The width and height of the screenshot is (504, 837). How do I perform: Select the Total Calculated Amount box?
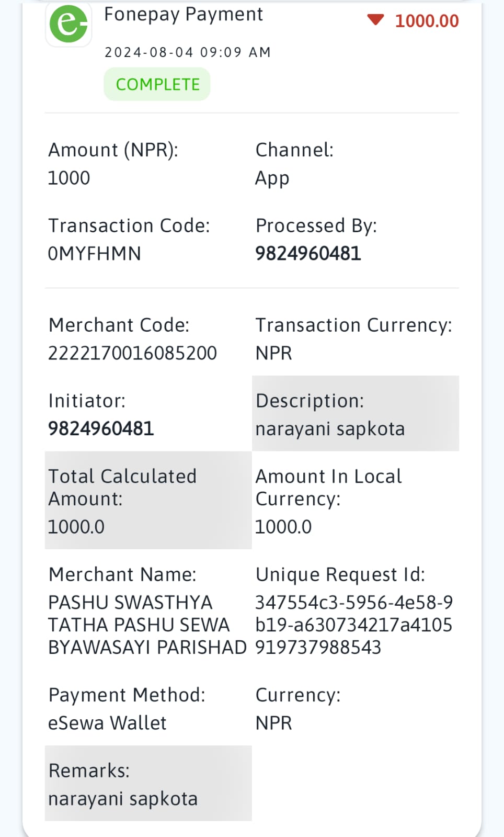tap(148, 500)
